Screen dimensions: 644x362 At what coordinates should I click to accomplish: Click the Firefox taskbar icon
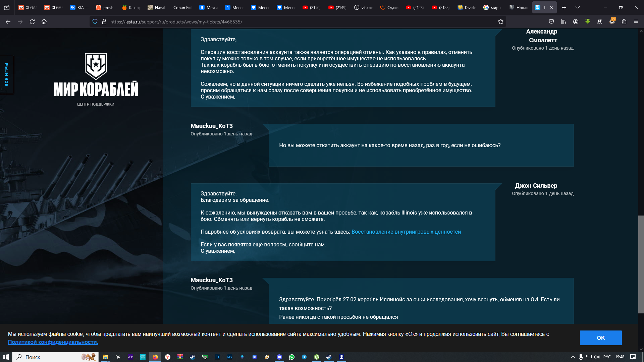pos(155,357)
